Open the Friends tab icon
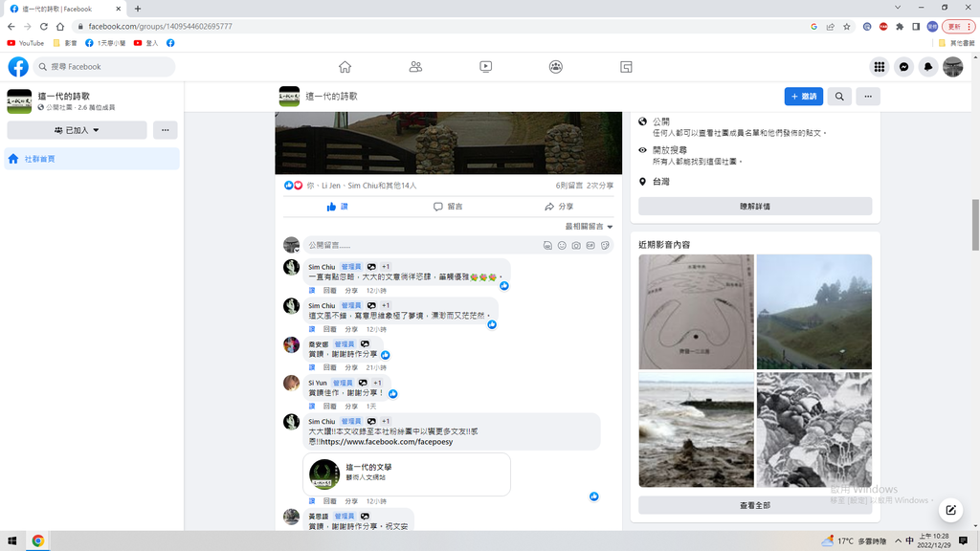The height and width of the screenshot is (551, 980). (x=415, y=67)
